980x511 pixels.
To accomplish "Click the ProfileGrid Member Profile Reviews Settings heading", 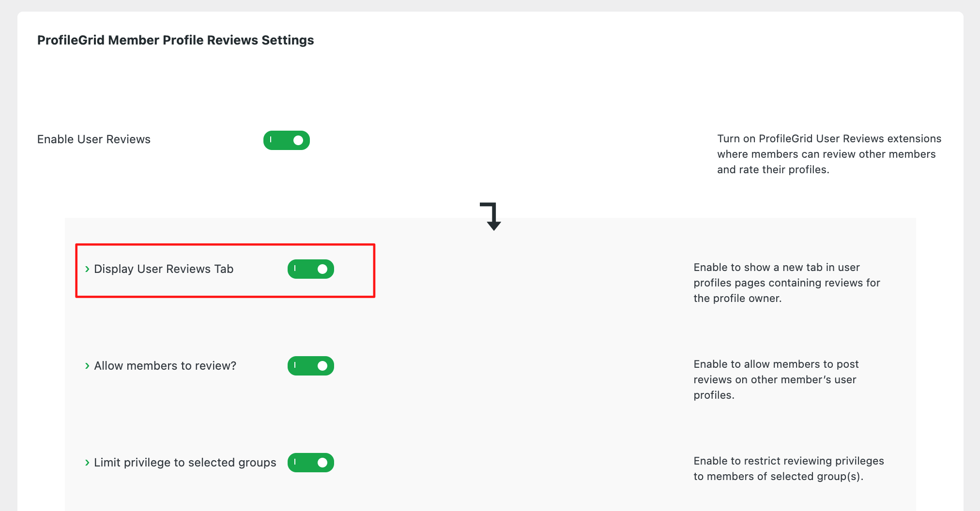I will 175,40.
